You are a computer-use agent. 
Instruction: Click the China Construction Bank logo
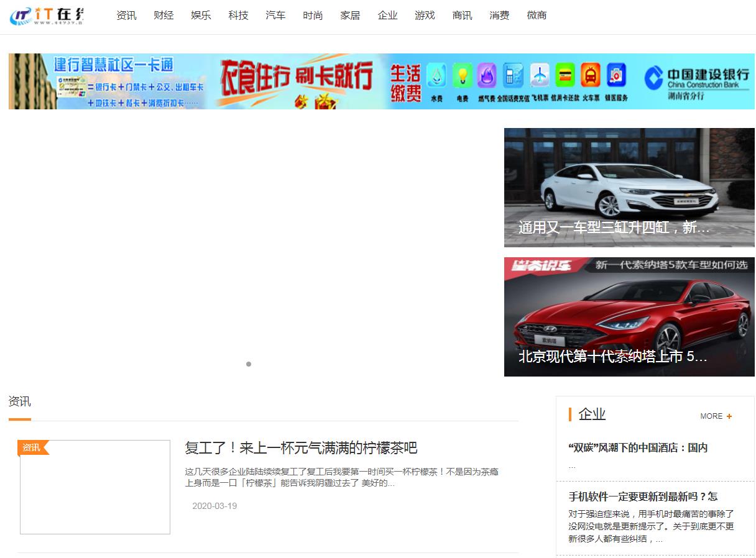(696, 81)
